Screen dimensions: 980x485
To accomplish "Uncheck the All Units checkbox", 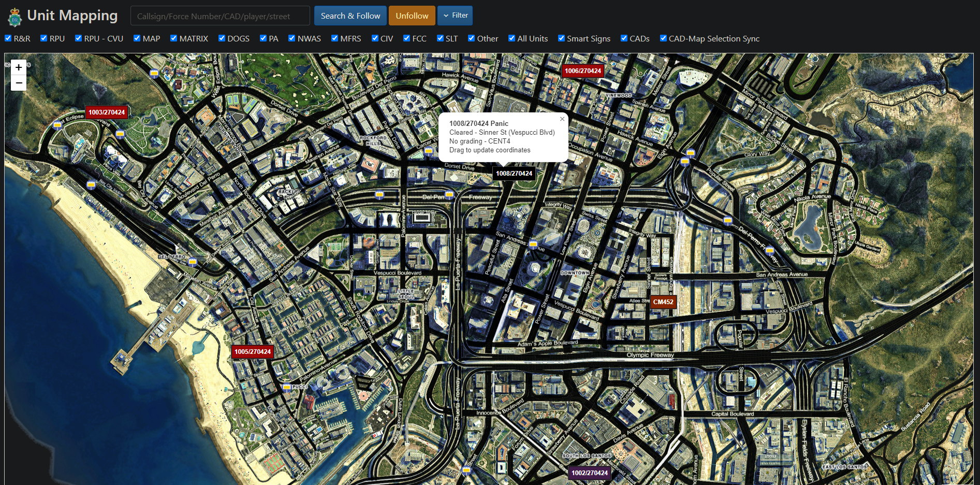I will tap(512, 38).
